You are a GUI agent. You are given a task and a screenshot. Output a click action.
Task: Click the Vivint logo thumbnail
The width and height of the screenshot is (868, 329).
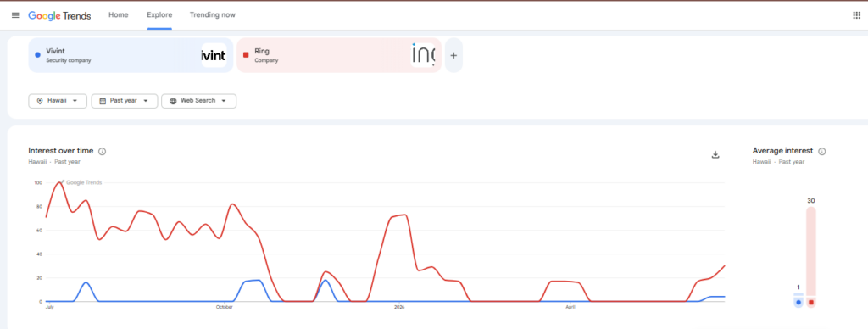coord(214,55)
